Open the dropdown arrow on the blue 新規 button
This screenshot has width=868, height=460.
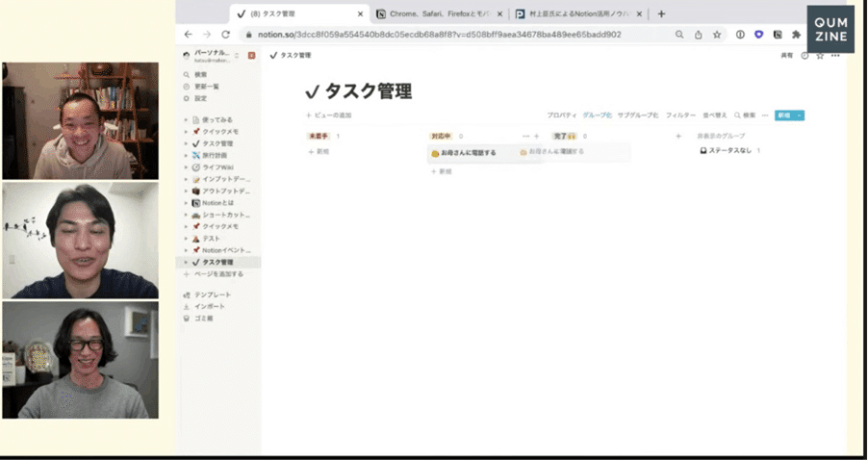click(x=799, y=115)
